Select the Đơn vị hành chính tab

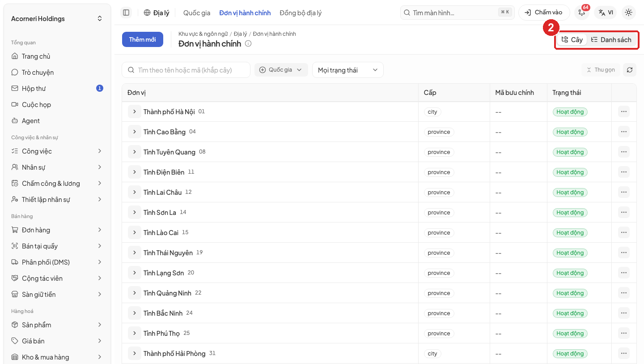pos(245,13)
